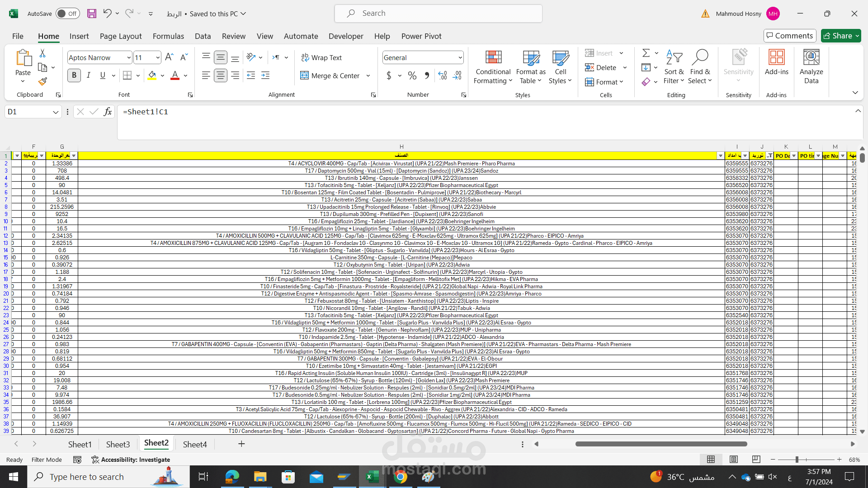Open Format as Table dropdown
The image size is (868, 488).
(531, 67)
